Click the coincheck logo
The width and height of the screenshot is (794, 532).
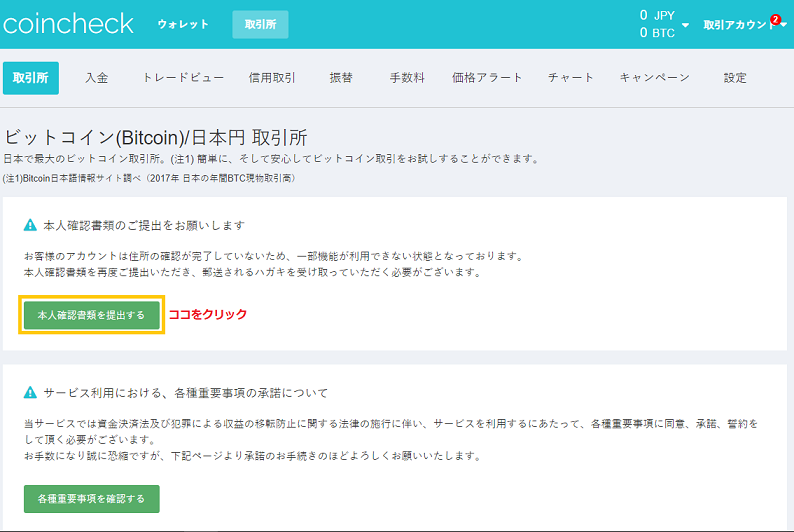(68, 24)
